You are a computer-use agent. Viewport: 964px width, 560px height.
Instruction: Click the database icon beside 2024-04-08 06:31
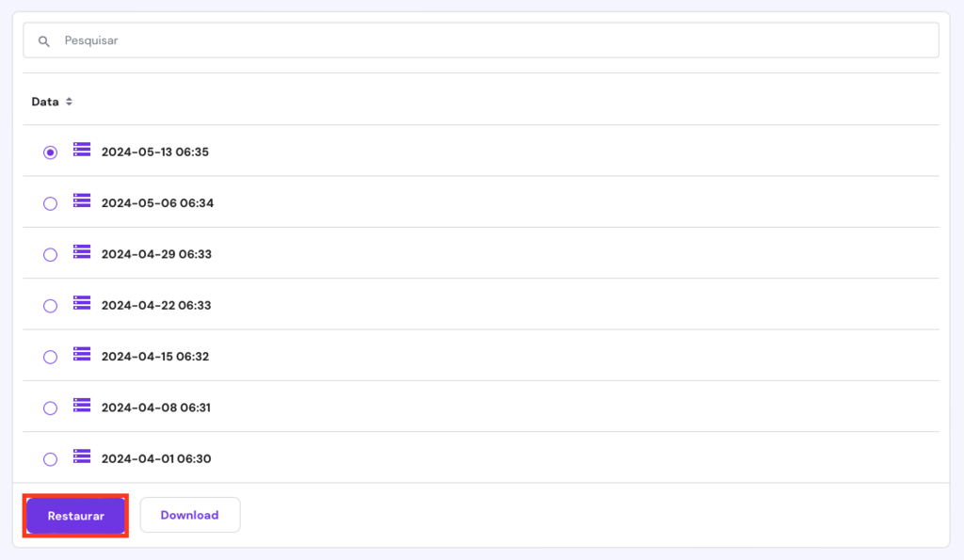pos(81,406)
